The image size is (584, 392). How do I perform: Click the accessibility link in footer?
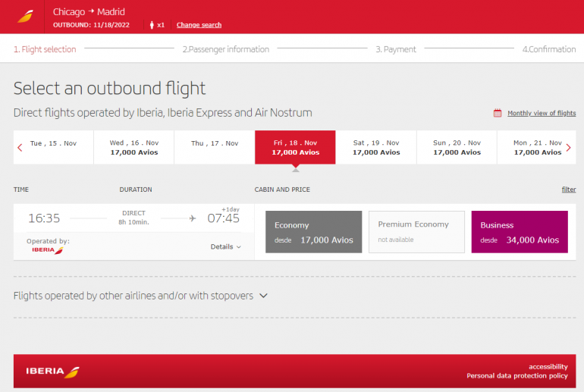coord(548,365)
